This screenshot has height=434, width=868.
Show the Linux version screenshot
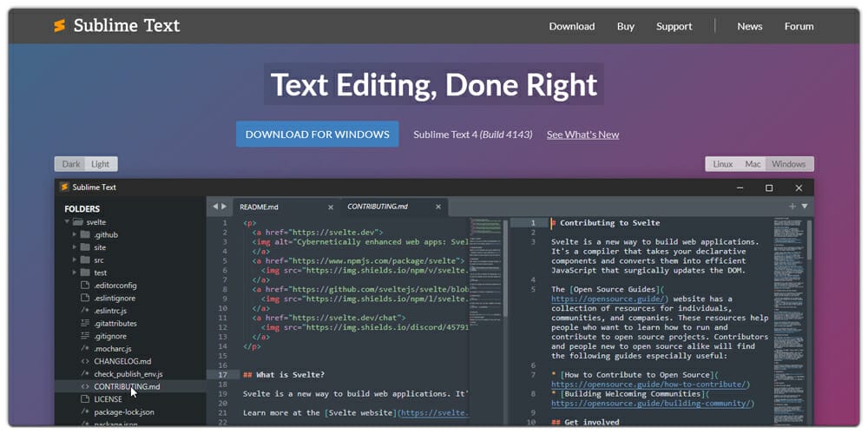(x=722, y=164)
